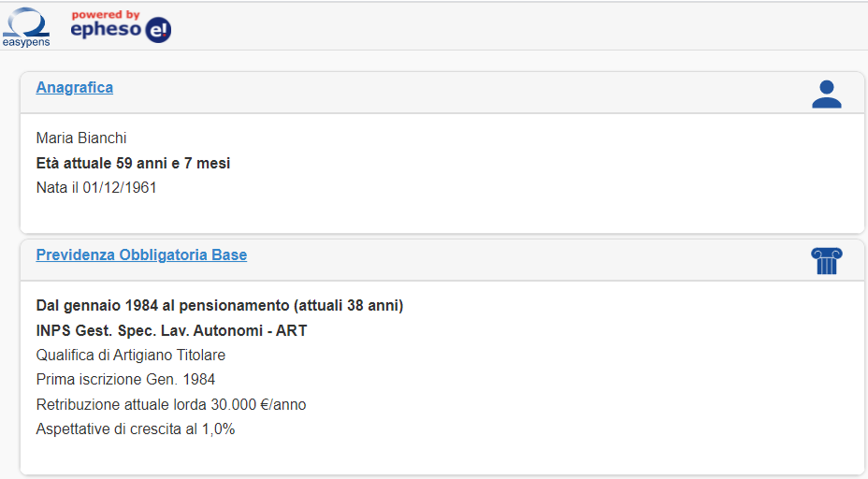Click Prima iscrizione Gen. 1984 line

125,380
